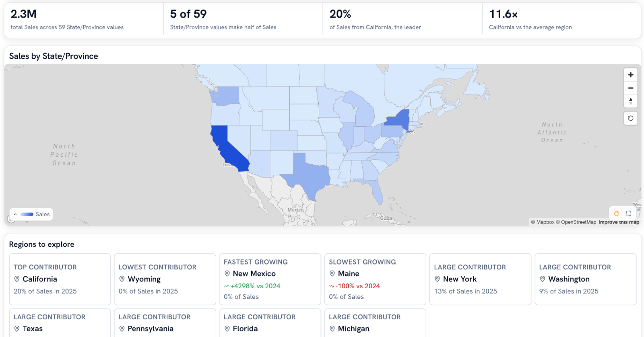The width and height of the screenshot is (644, 337).
Task: Click the 20% California share value
Action: coord(340,14)
